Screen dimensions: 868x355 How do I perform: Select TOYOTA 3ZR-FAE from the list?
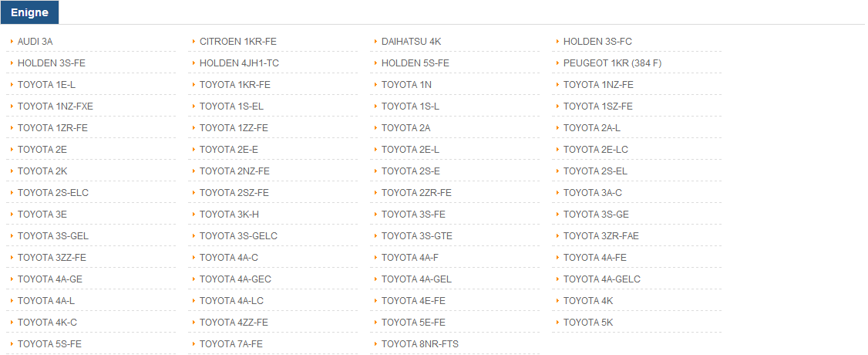(601, 236)
